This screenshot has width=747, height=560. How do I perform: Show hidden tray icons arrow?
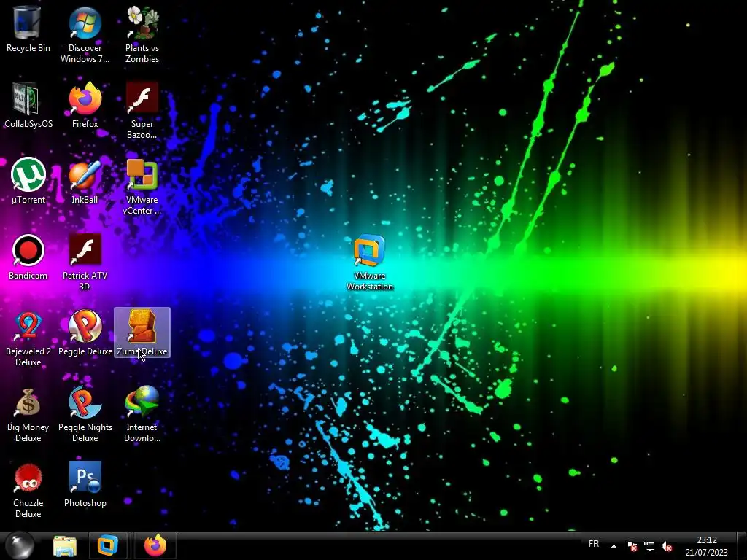pos(614,546)
